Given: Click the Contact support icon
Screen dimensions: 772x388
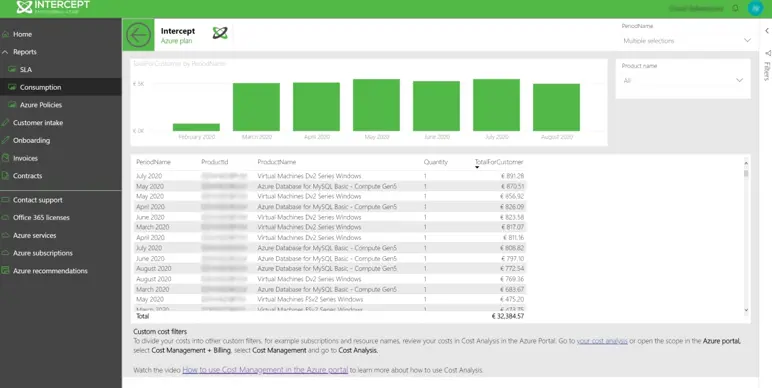Looking at the screenshot, I should coord(5,200).
